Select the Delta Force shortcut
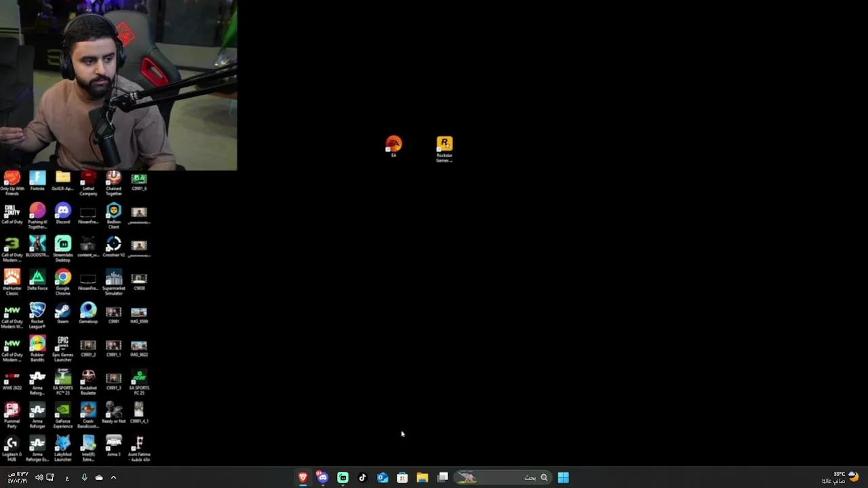 [x=37, y=281]
